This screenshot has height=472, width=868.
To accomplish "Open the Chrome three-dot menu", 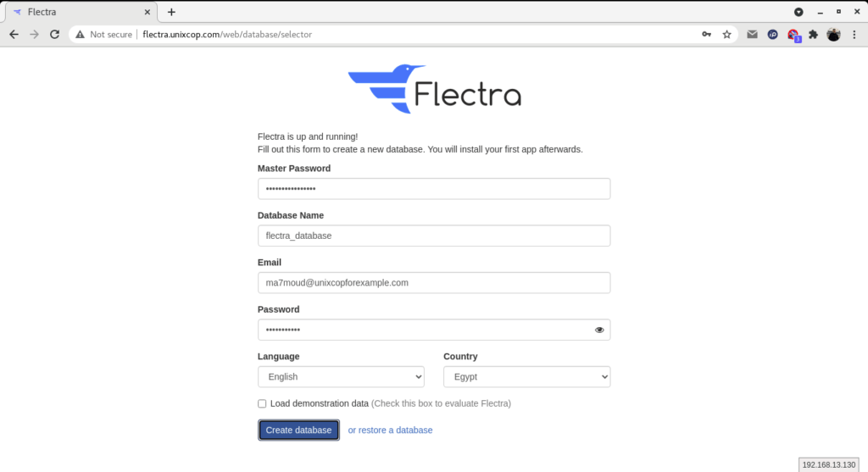I will point(854,34).
